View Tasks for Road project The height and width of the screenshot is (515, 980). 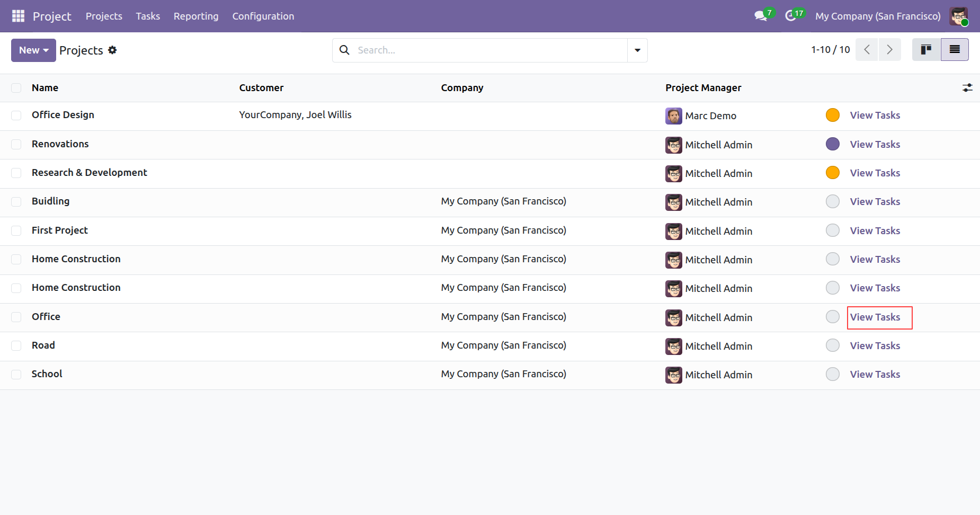pyautogui.click(x=875, y=345)
